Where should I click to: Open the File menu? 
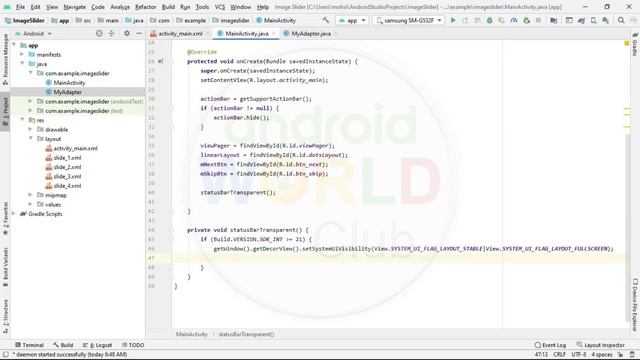click(x=20, y=7)
